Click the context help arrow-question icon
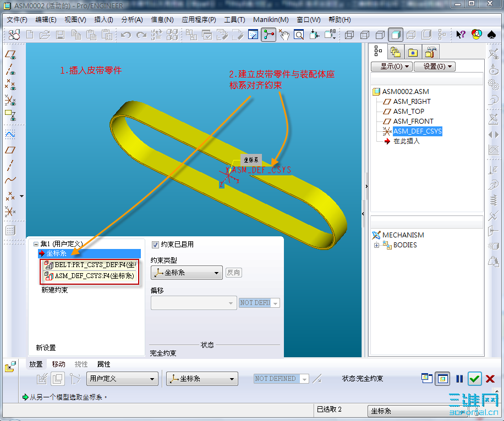Screen dimensions: 504x421 [461, 35]
